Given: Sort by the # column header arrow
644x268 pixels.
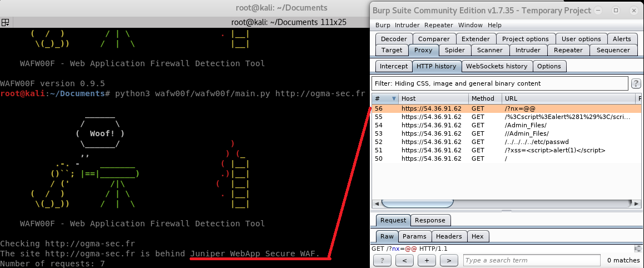Looking at the screenshot, I should (x=394, y=98).
